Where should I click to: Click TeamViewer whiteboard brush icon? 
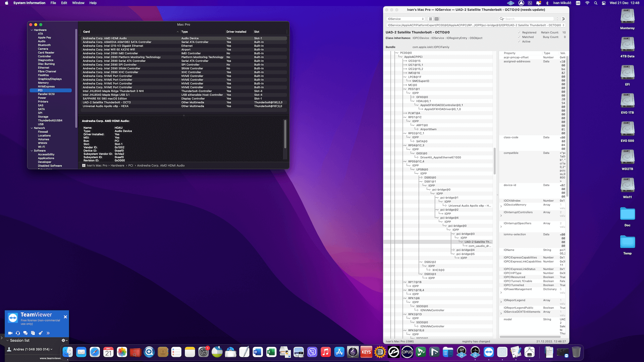(41, 333)
